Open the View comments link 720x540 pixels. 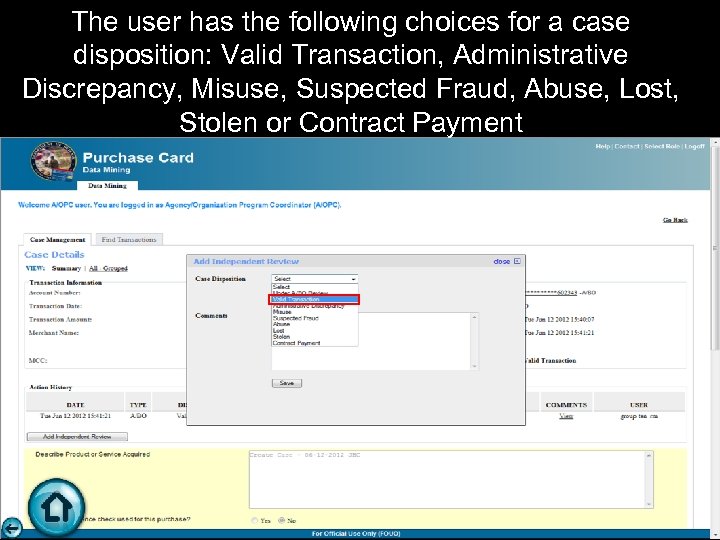click(566, 416)
